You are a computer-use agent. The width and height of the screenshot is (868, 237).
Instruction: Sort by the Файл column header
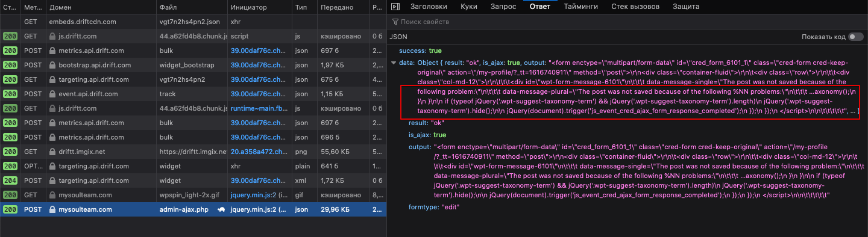point(191,7)
